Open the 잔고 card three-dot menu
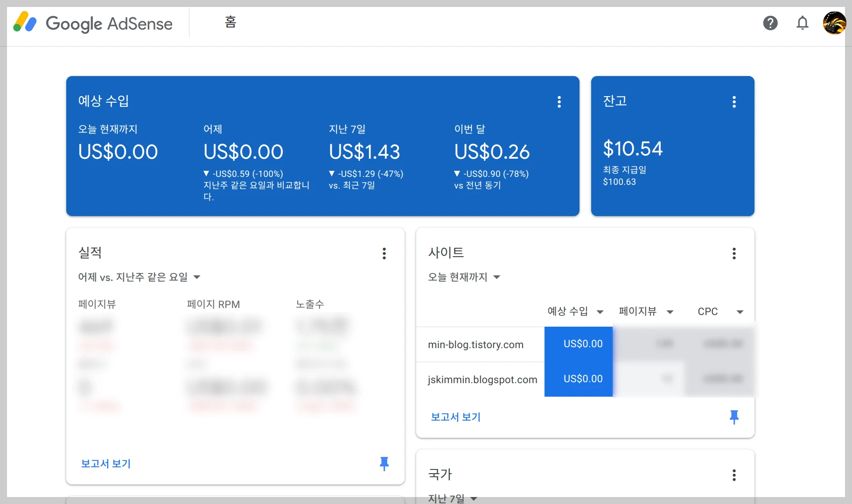 (x=734, y=102)
